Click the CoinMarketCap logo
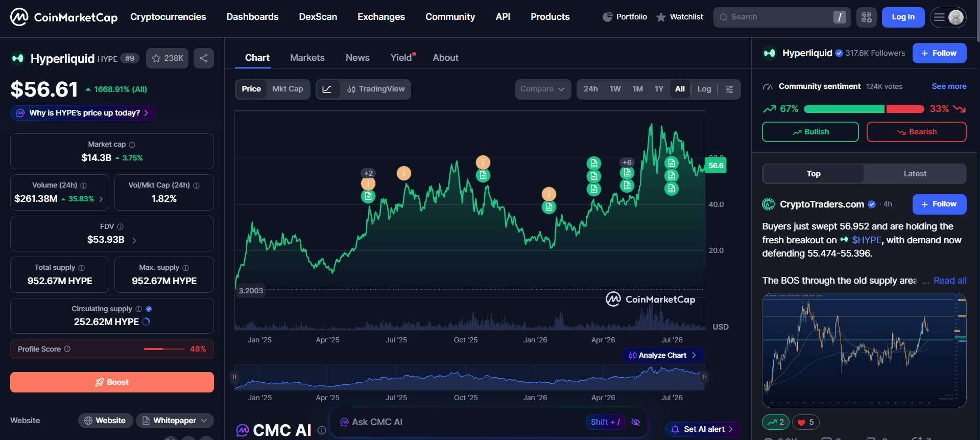The width and height of the screenshot is (980, 440). tap(64, 17)
